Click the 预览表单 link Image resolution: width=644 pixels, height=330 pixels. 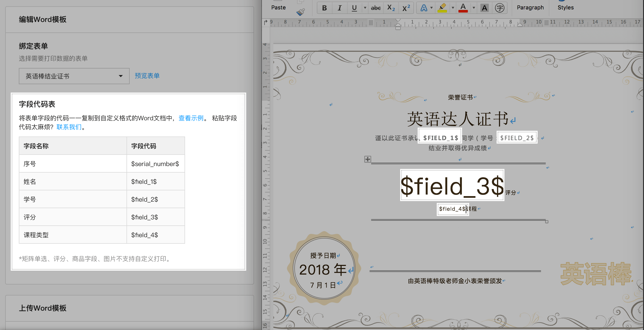click(147, 76)
